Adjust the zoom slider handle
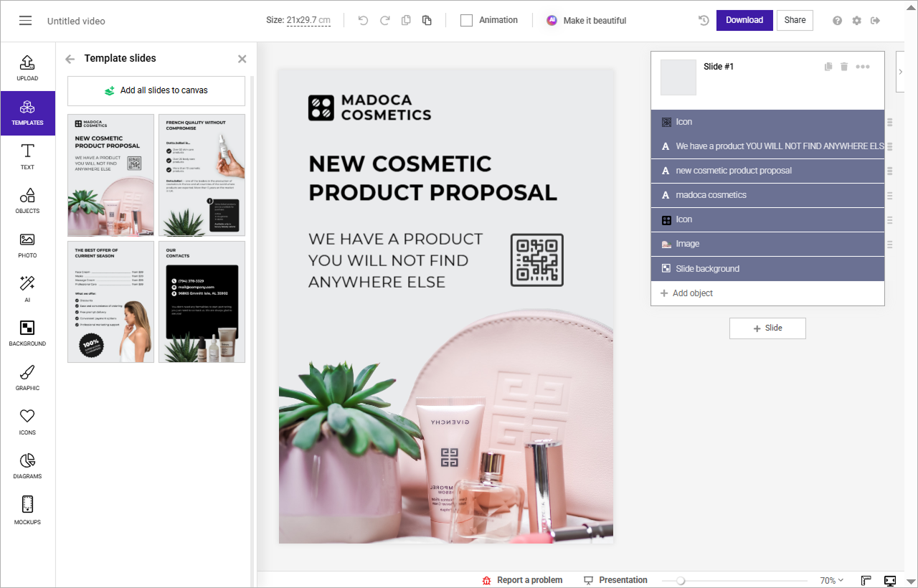The width and height of the screenshot is (918, 588). [681, 581]
